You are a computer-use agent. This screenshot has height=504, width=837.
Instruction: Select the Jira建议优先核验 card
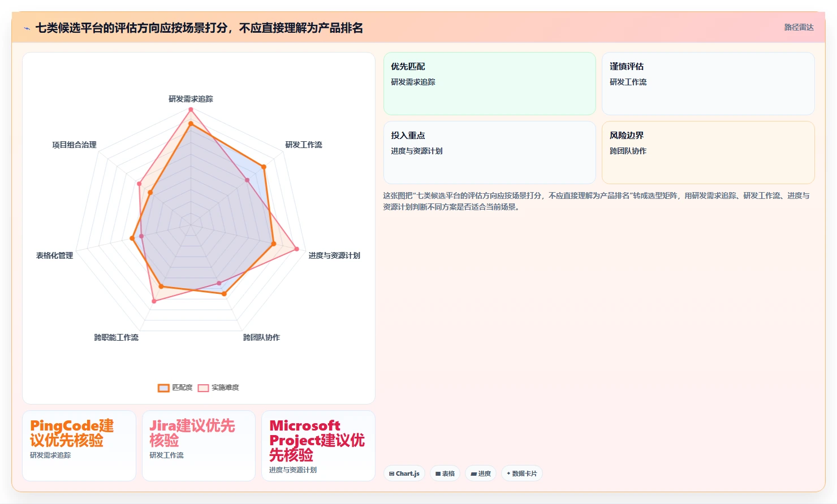tap(199, 446)
